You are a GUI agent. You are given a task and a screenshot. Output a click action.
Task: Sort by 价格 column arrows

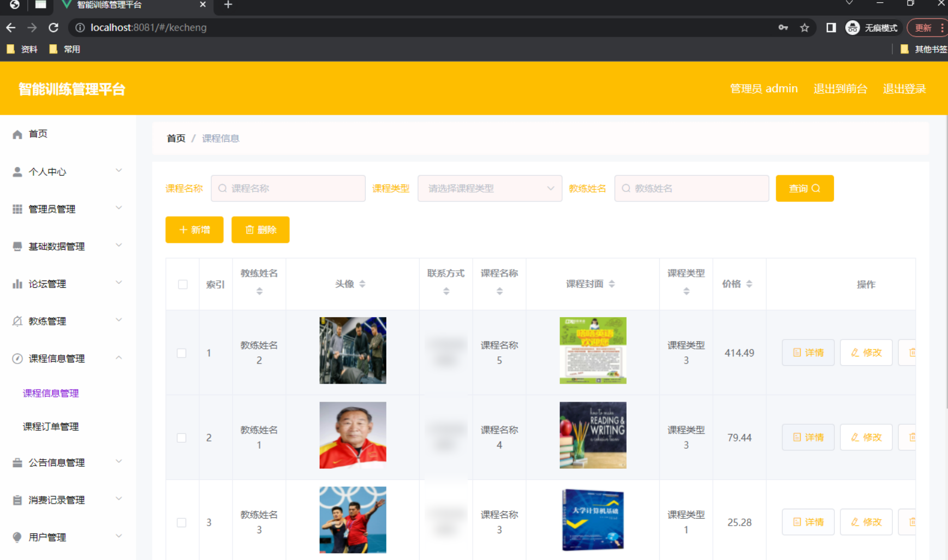(x=749, y=284)
